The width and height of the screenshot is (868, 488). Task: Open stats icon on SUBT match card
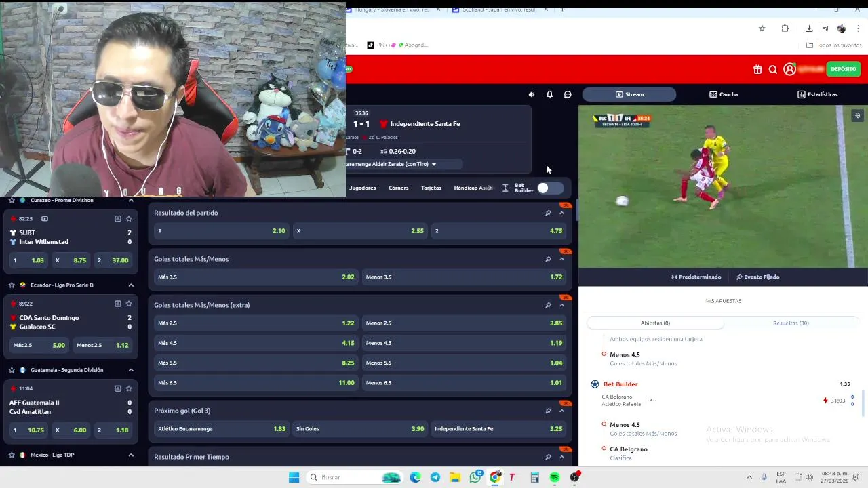pos(118,219)
